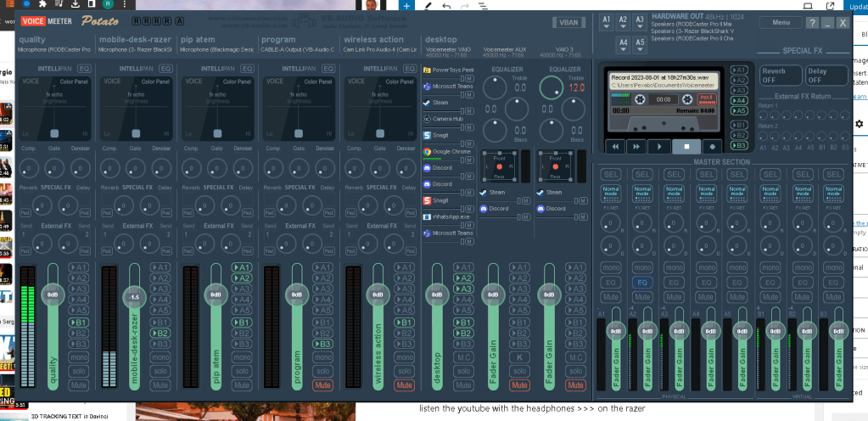Click the red input source icon on cassette

(706, 99)
